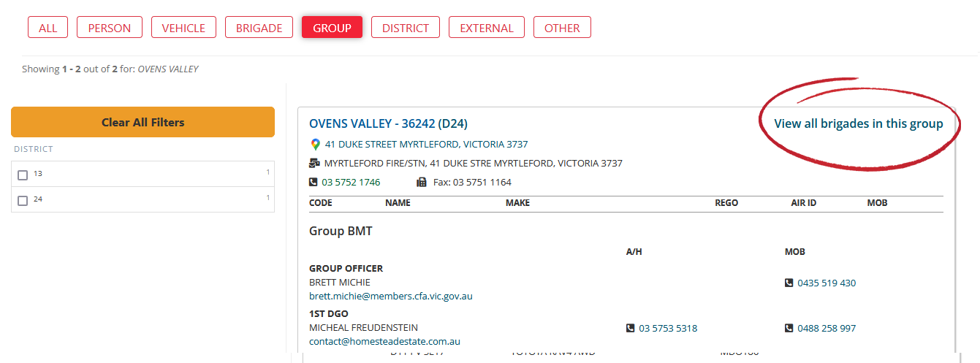Image resolution: width=980 pixels, height=363 pixels.
Task: Click the Clear All Filters button
Action: (x=143, y=122)
